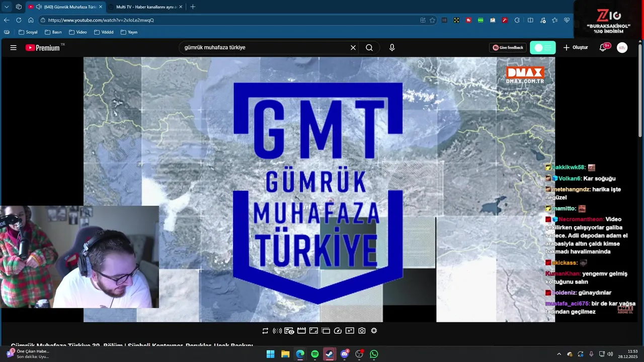The image size is (644, 362).
Task: Mute the YouTube tab via speaker icon
Action: pos(39,7)
